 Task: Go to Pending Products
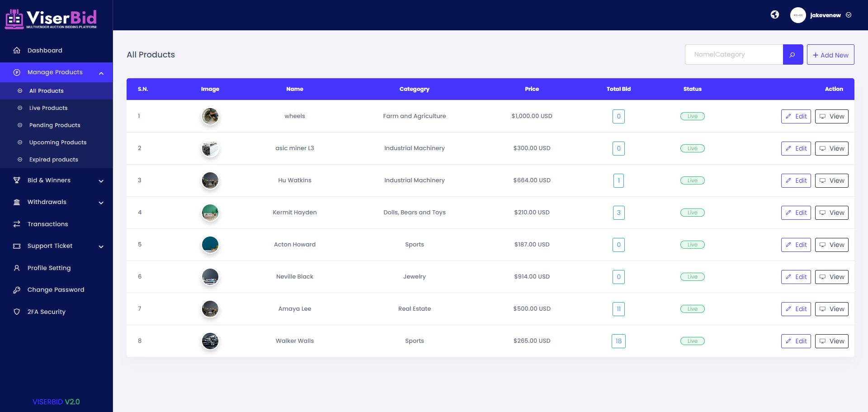(56, 125)
